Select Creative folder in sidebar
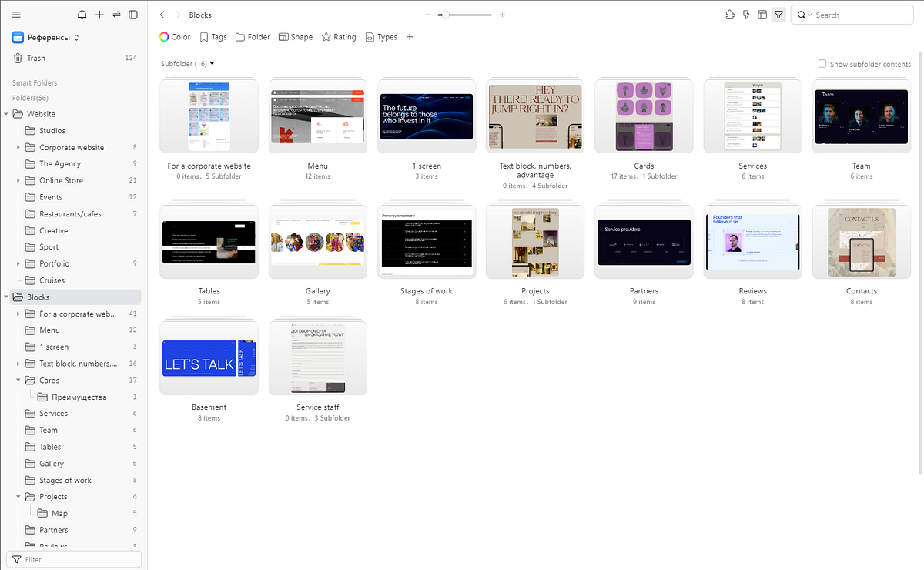The height and width of the screenshot is (570, 924). pos(77,230)
